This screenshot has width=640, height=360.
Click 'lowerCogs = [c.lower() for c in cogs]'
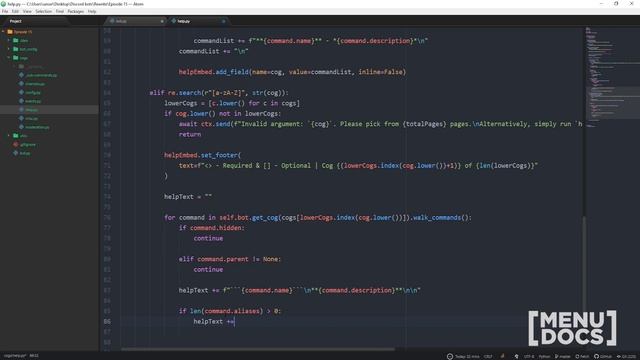pos(232,103)
